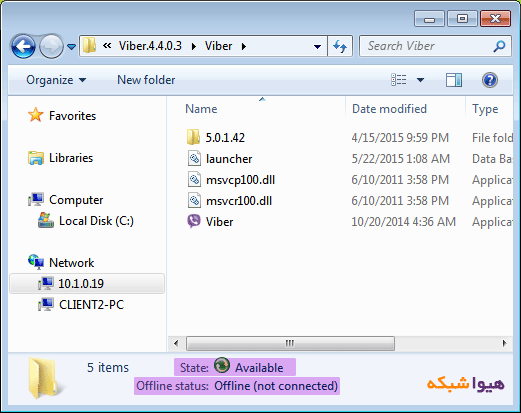Expand arrow after Viber breadcrumb
The width and height of the screenshot is (521, 413).
pyautogui.click(x=244, y=46)
